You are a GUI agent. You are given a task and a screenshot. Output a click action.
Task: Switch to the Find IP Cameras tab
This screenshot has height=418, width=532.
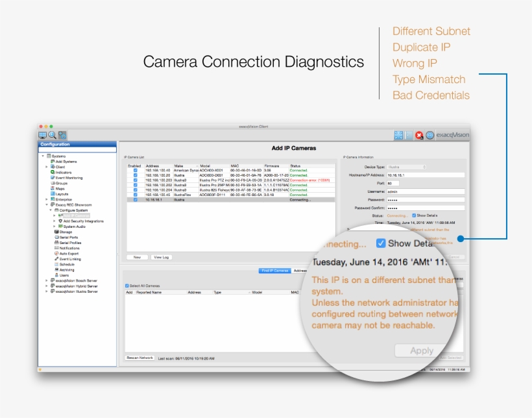pyautogui.click(x=275, y=271)
